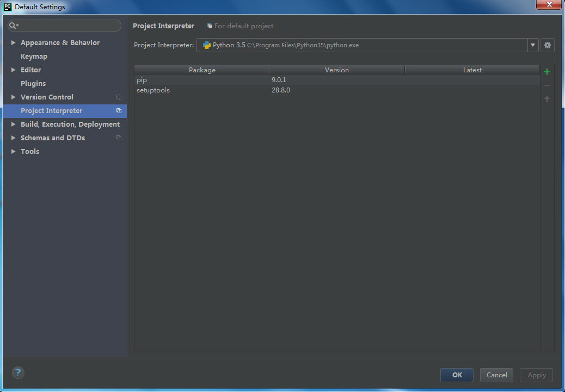This screenshot has width=565, height=392.
Task: Click the magnifier icon in the search box
Action: click(x=12, y=25)
